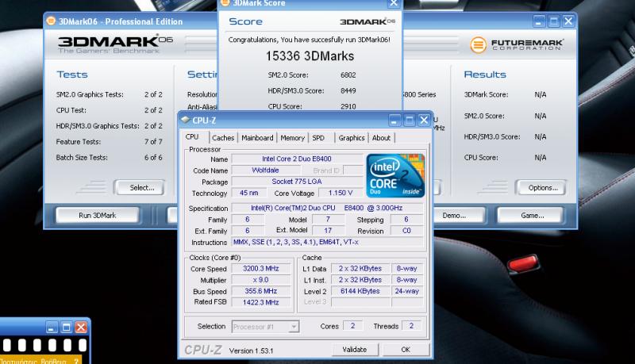Click the Bus Speed value 355.6 MHz
This screenshot has width=635, height=364.
pos(261,291)
